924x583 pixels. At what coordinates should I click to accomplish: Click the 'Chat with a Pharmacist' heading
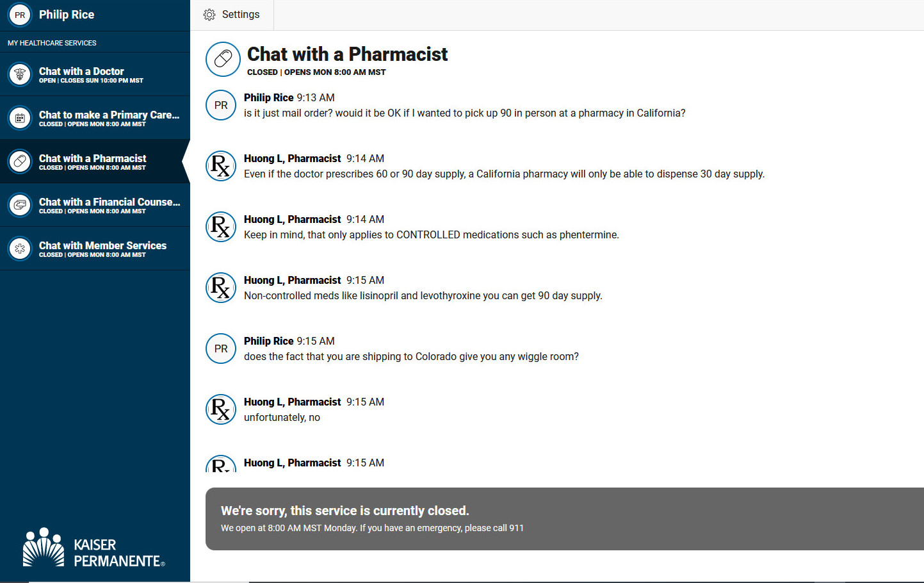(347, 54)
